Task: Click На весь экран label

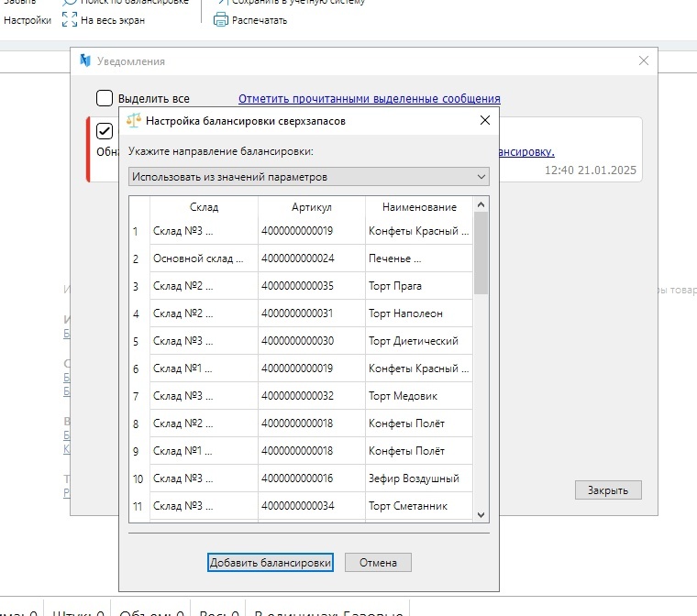Action: 113,20
